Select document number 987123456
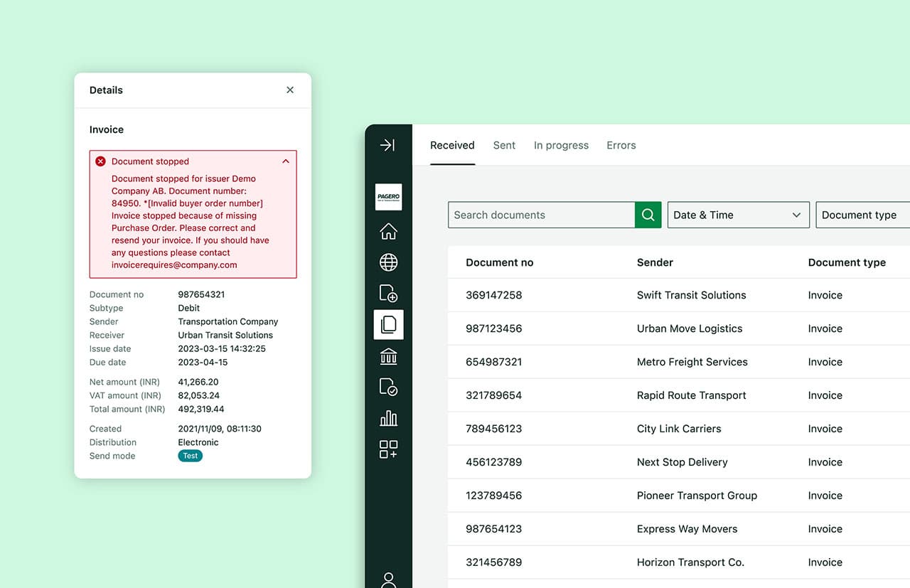The width and height of the screenshot is (910, 588). [493, 328]
